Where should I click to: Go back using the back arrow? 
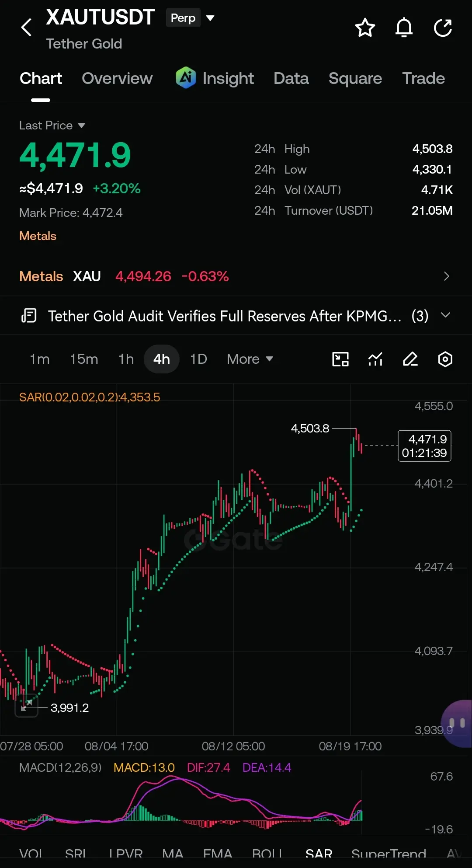(27, 28)
